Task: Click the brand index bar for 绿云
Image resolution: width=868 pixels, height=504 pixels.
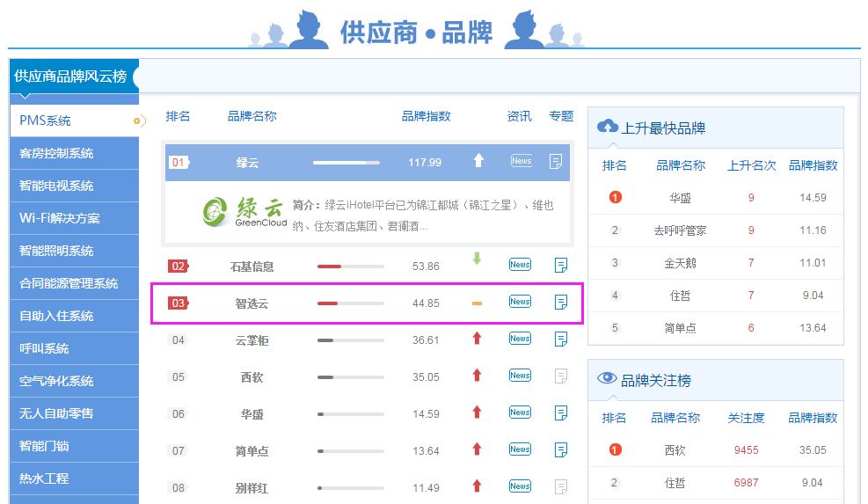Action: pos(346,163)
